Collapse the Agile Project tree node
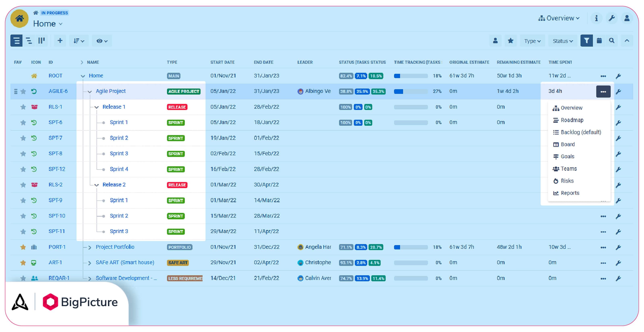The height and width of the screenshot is (332, 644). pyautogui.click(x=89, y=92)
